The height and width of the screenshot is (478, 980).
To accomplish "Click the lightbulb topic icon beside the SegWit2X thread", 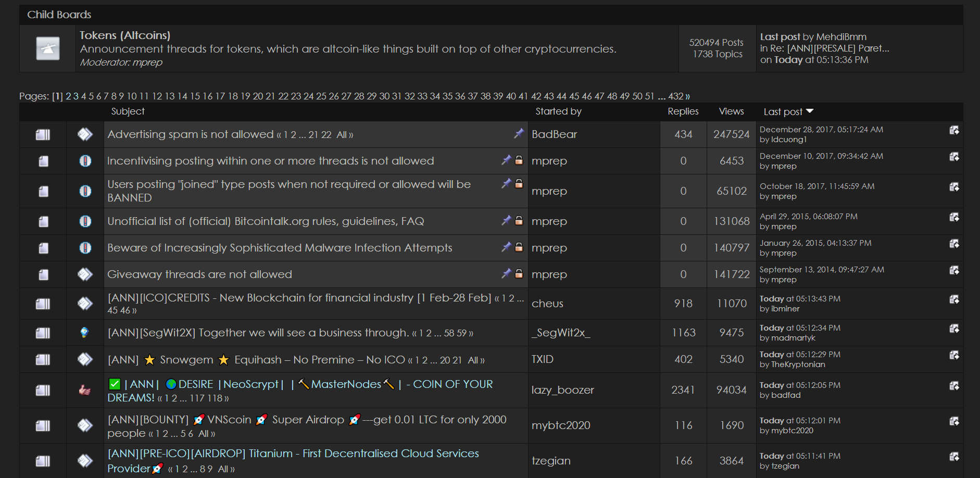I will [85, 333].
